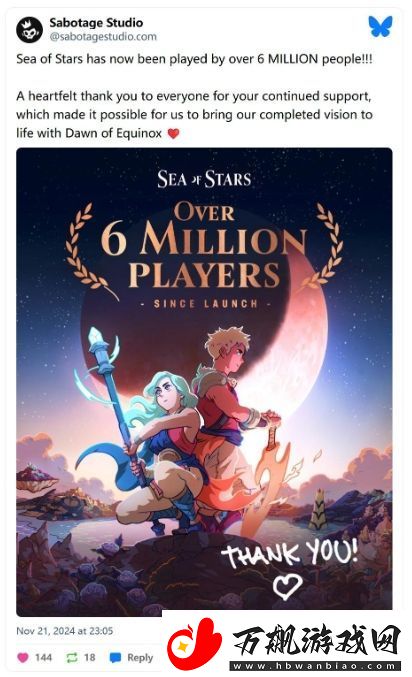412x677 pixels.
Task: Click the 18 reposts count
Action: 89,658
